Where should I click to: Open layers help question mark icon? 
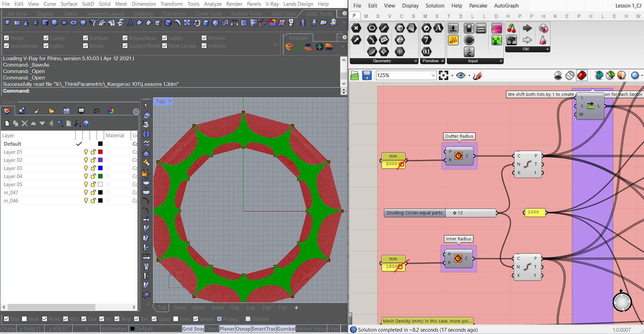pyautogui.click(x=86, y=123)
